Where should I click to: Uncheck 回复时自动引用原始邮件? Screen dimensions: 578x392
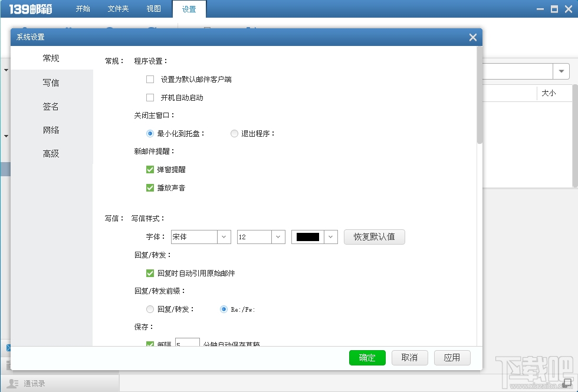(x=150, y=273)
